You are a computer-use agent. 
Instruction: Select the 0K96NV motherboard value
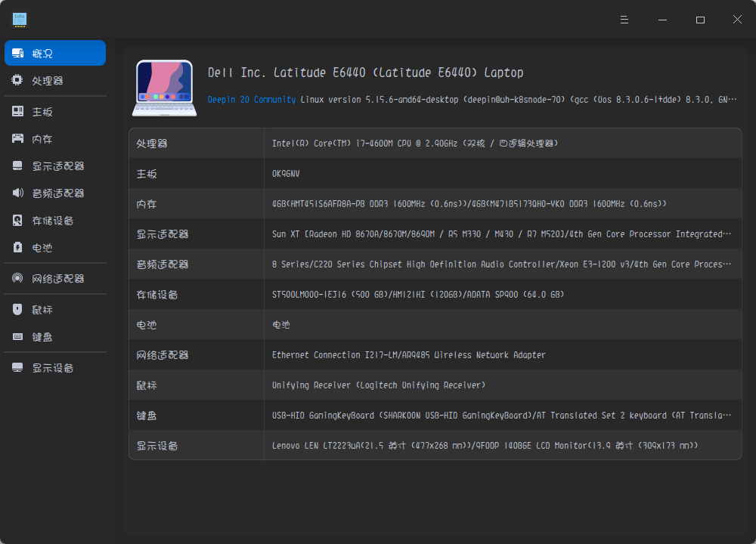click(286, 174)
